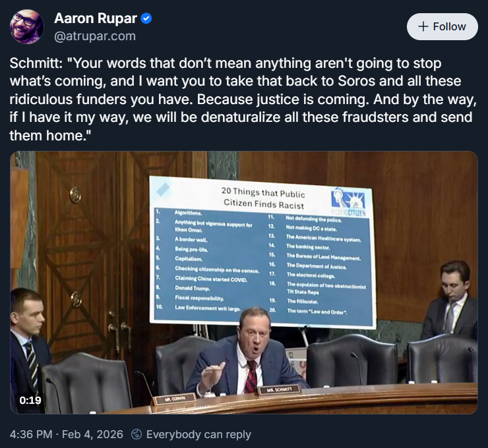The width and height of the screenshot is (488, 448).
Task: Click the seated man on the video's right
Action: [x=453, y=303]
